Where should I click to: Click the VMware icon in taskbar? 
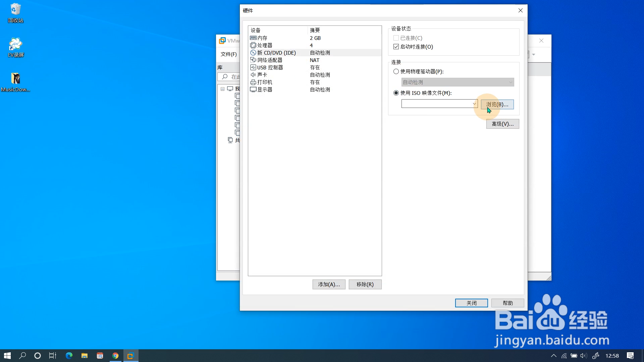click(x=130, y=356)
